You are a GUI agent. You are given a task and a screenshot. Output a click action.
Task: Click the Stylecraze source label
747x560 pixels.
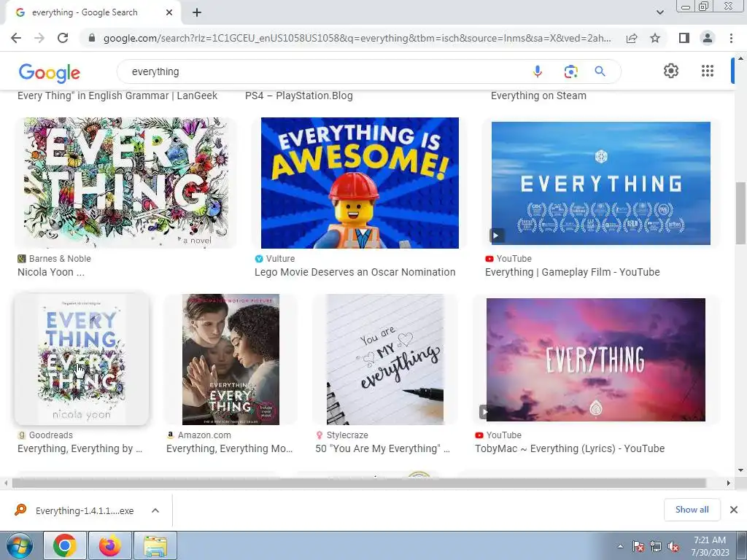[x=347, y=435]
